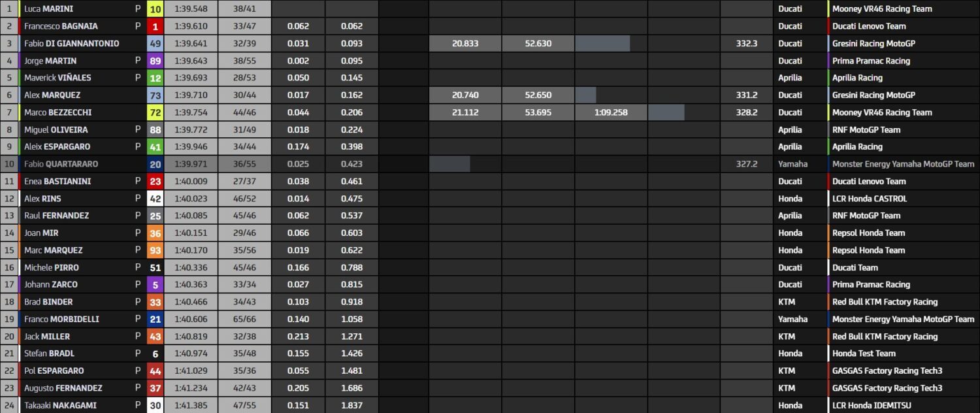Click the pit 'P' indicator for Maverick Viñales
Image resolution: width=980 pixels, height=413 pixels.
click(x=138, y=78)
